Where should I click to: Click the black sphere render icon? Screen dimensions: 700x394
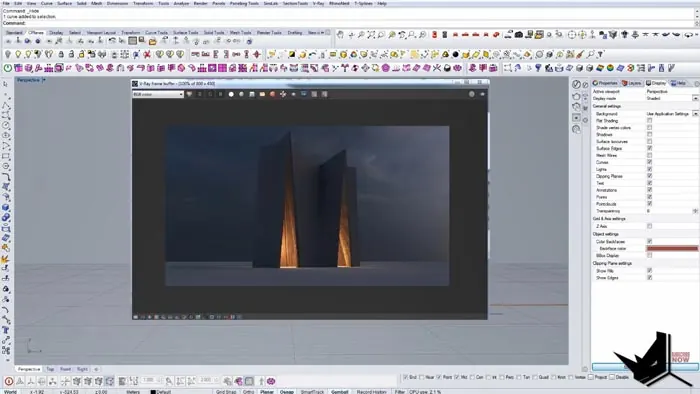click(455, 54)
